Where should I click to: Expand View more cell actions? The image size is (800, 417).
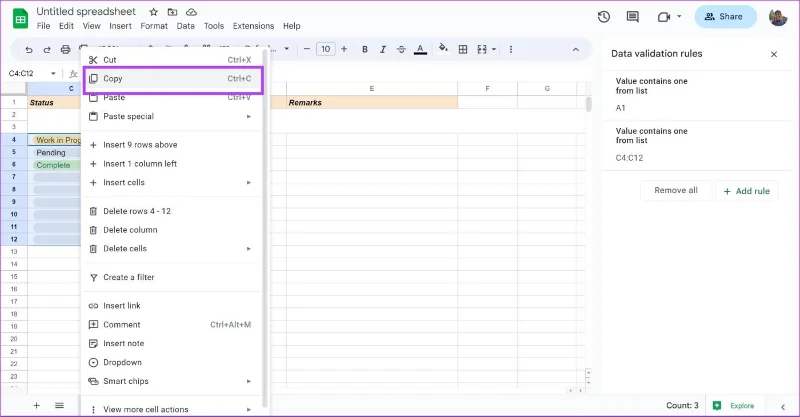[171, 409]
